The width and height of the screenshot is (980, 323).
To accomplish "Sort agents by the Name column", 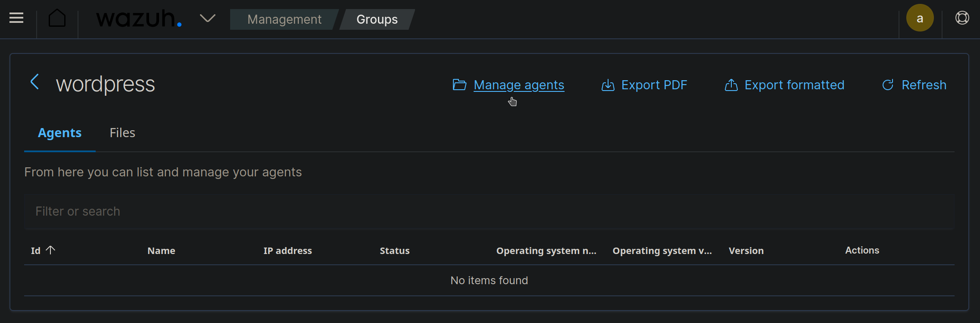I will (161, 251).
